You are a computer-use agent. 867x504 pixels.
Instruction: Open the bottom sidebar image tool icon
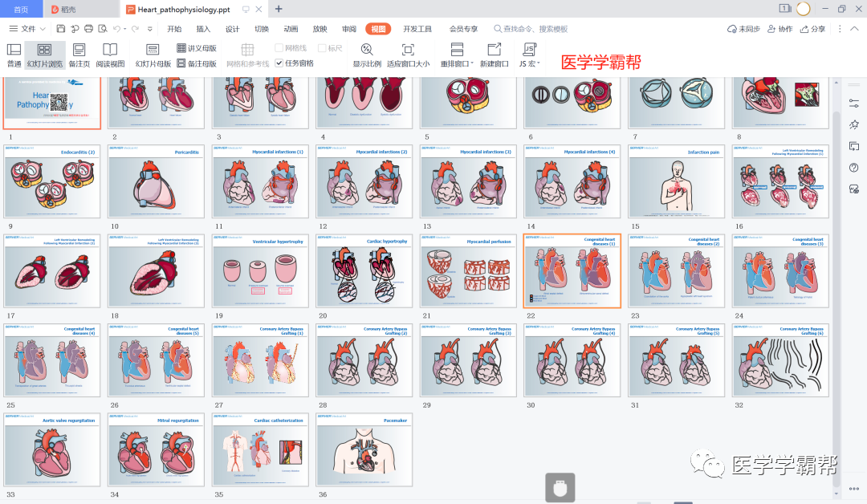(x=853, y=189)
